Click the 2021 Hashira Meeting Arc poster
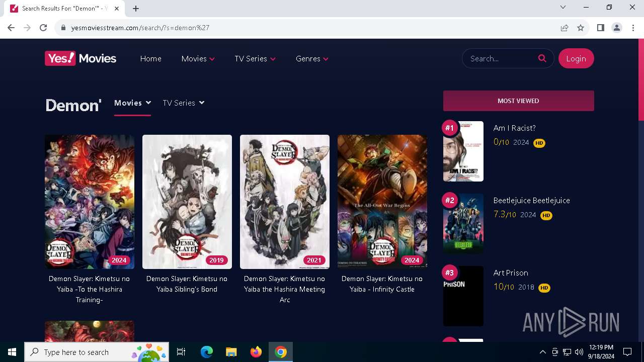Viewport: 644px width, 362px height. click(x=285, y=202)
